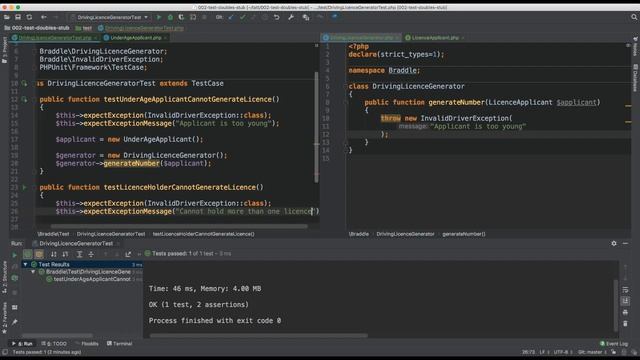The image size is (640, 360).
Task: Click the revert/rollback arrow icon
Action: click(x=277, y=17)
